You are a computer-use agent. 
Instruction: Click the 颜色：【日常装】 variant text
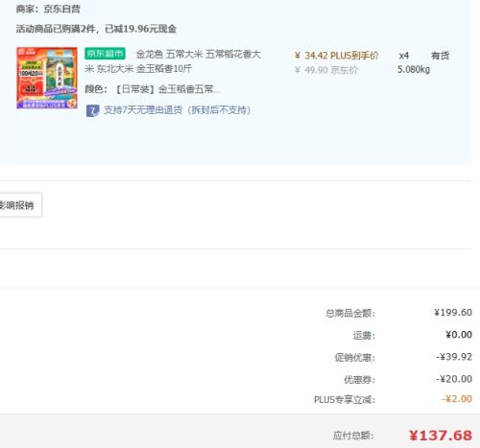(x=153, y=89)
